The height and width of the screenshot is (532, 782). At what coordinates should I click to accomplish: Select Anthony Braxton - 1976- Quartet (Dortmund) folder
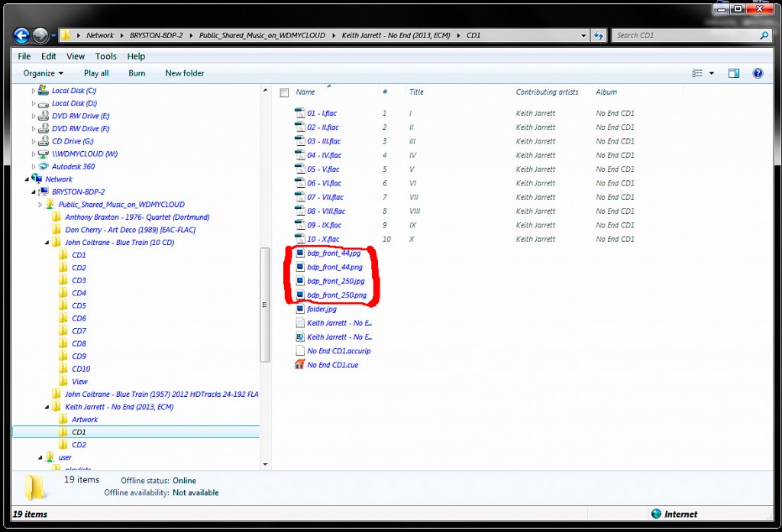coord(137,217)
